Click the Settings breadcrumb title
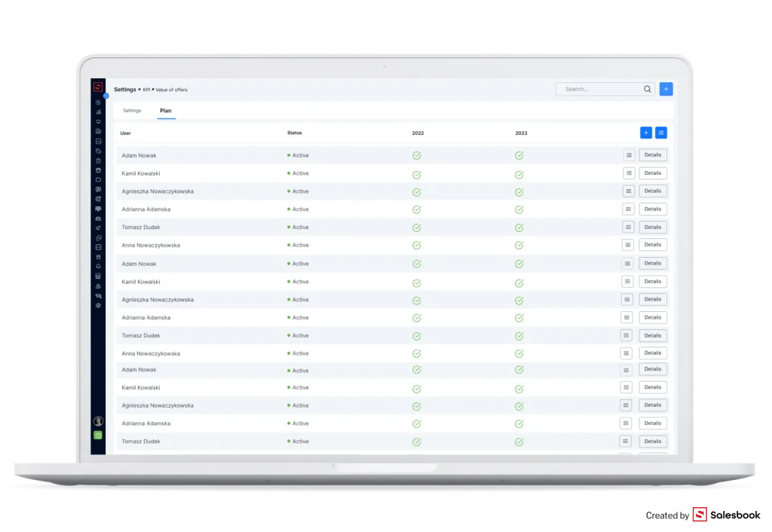The width and height of the screenshot is (772, 532). 125,90
